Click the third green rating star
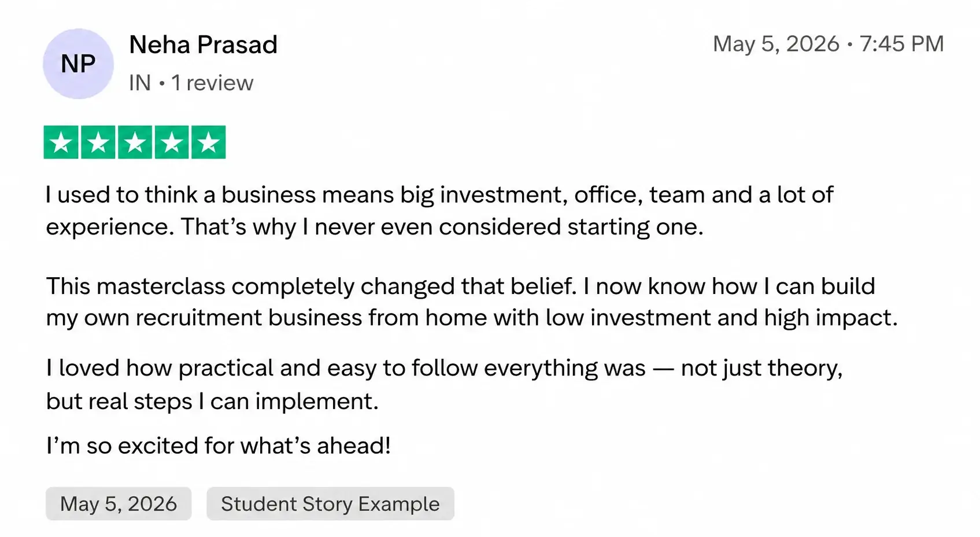The height and width of the screenshot is (537, 980). [x=135, y=142]
